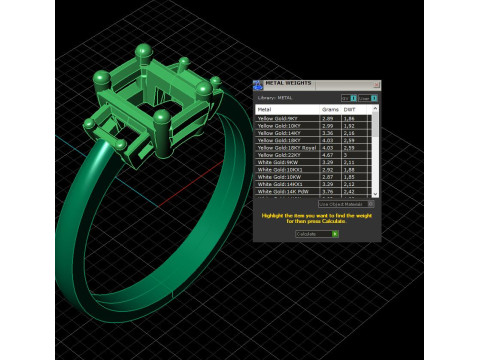The image size is (480, 360).
Task: Click the 2.99 grams value cell
Action: tap(330, 126)
